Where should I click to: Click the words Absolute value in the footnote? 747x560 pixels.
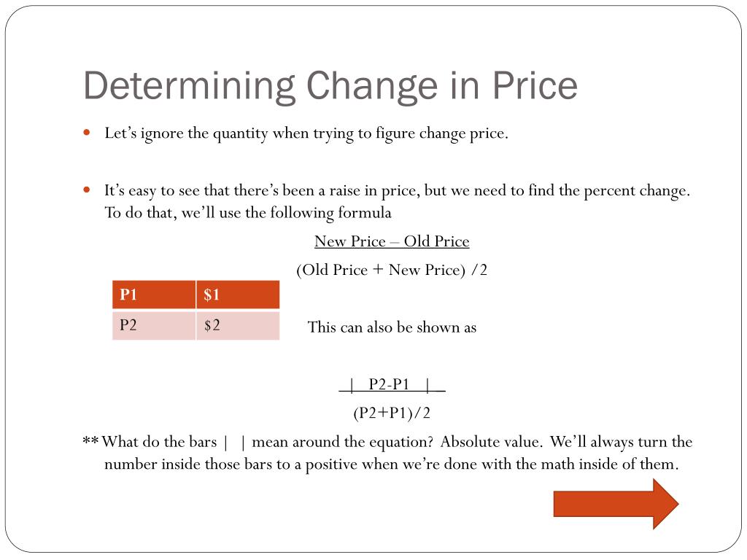tap(491, 442)
